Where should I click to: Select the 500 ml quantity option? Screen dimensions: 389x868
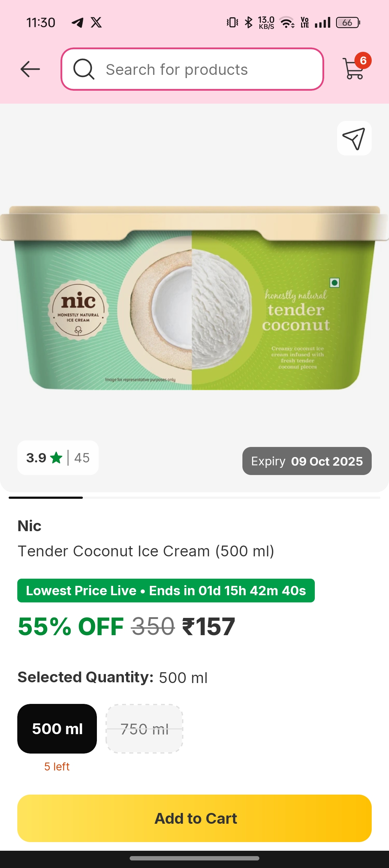[57, 729]
